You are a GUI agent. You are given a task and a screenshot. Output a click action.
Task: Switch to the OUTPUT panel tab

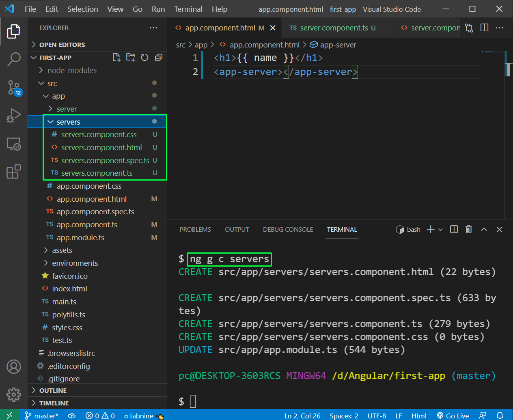tap(237, 229)
